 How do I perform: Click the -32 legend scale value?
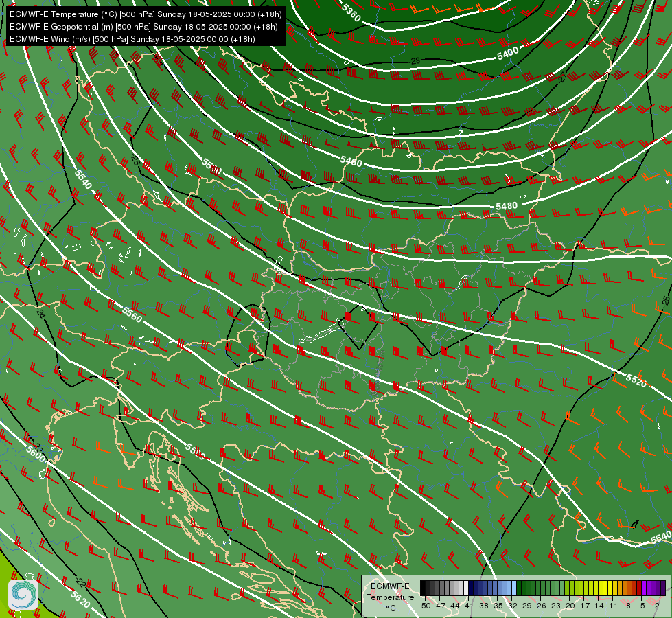coord(511,606)
